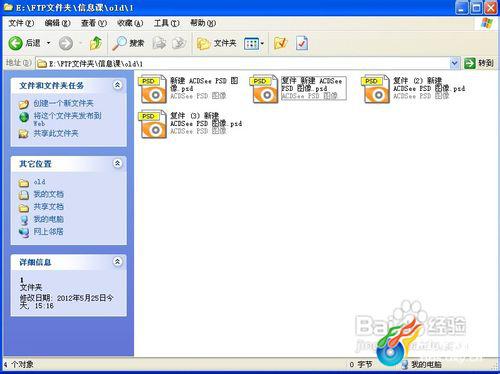The width and height of the screenshot is (500, 374).
Task: Toggle the Folders pane button
Action: 216,43
